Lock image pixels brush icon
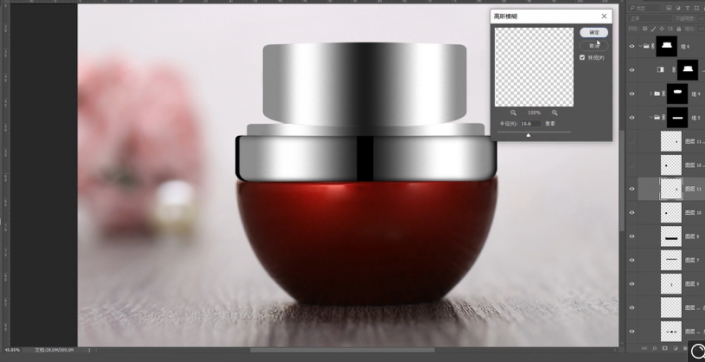This screenshot has width=705, height=362. point(654,29)
